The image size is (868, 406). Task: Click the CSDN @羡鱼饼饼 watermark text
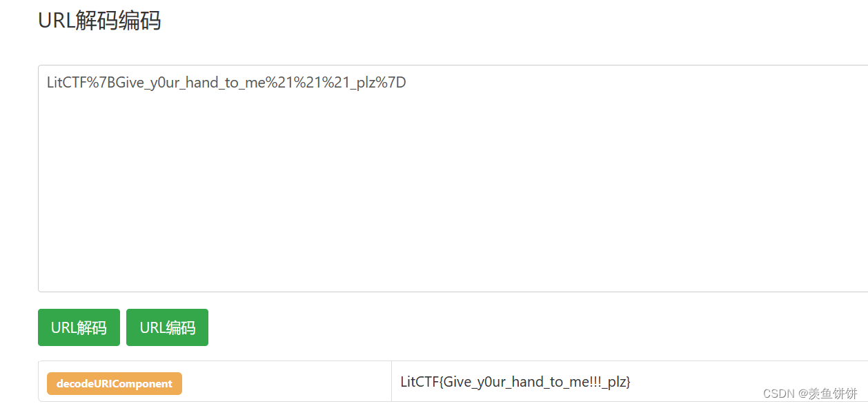(811, 394)
